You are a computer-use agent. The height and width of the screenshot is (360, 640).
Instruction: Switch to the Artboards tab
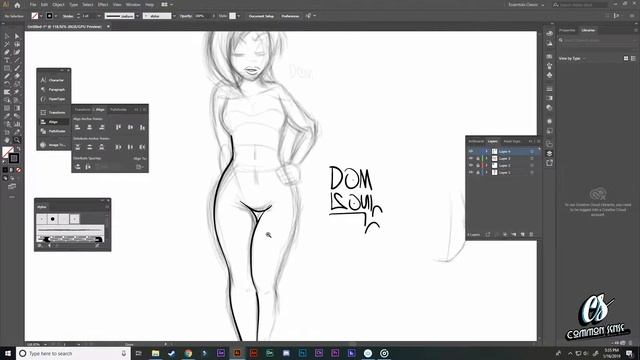476,141
